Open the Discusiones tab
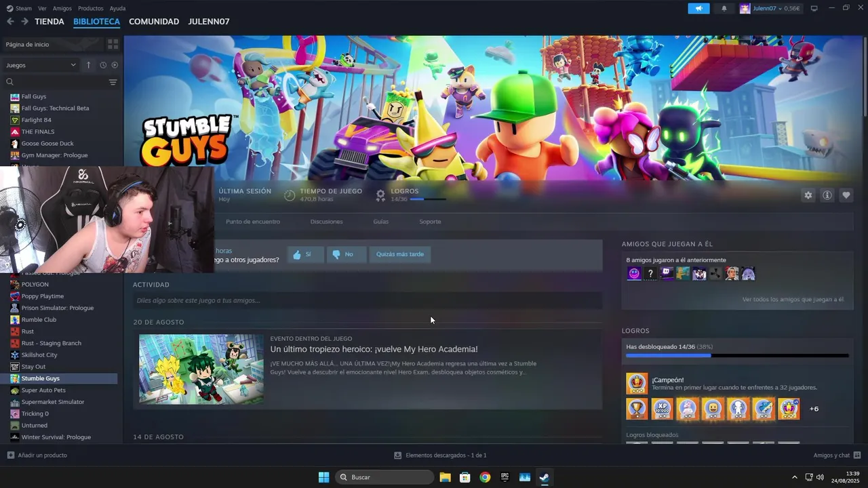Screen dimensions: 868x488 pos(326,222)
